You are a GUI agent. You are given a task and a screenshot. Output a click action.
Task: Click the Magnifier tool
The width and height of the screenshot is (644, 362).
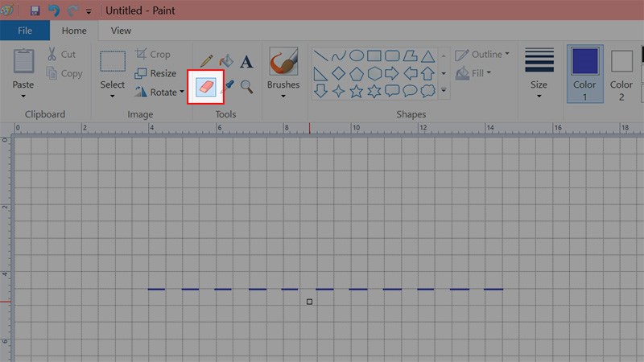pos(246,86)
